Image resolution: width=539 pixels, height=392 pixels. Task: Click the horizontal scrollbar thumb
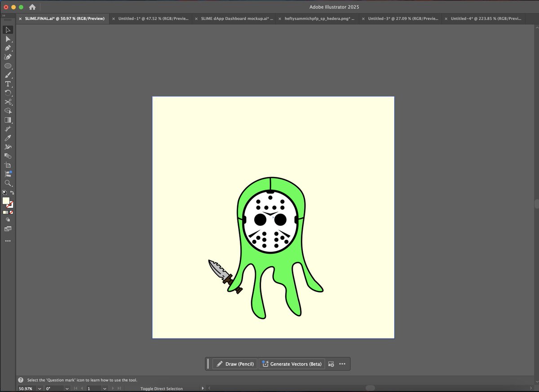click(370, 388)
